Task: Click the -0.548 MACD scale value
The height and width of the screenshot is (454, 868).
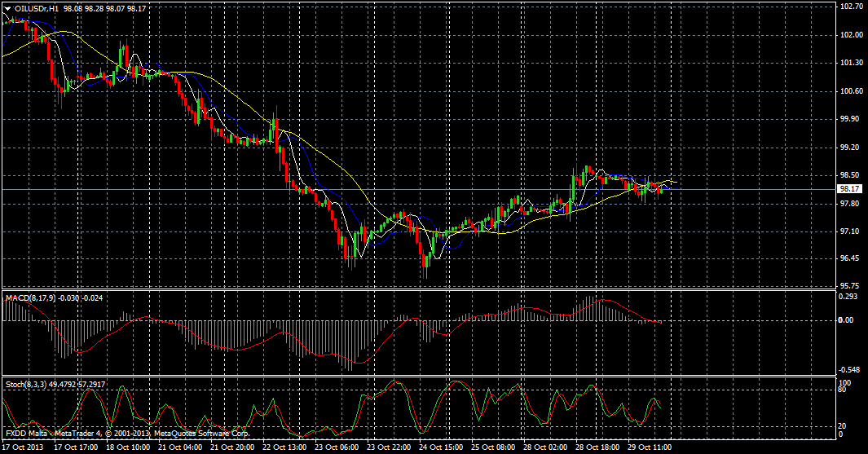Action: [848, 368]
